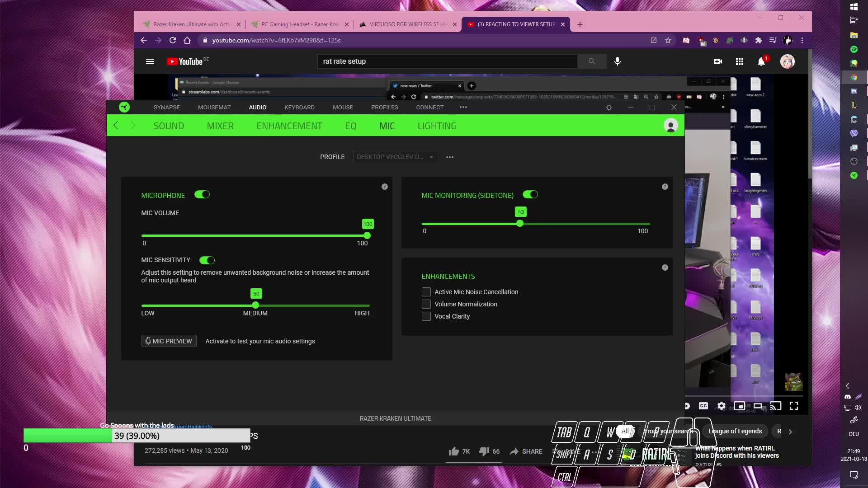Open the EQ subtab
This screenshot has height=488, width=868.
[x=351, y=126]
